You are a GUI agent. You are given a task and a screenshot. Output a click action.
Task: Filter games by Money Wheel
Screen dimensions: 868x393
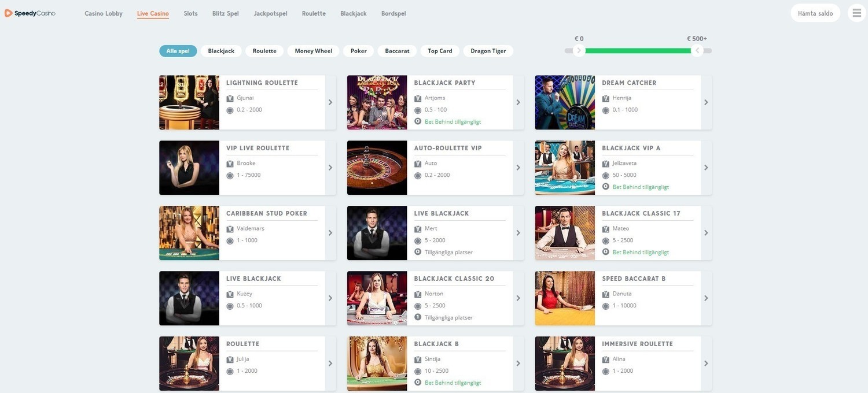[x=314, y=51]
